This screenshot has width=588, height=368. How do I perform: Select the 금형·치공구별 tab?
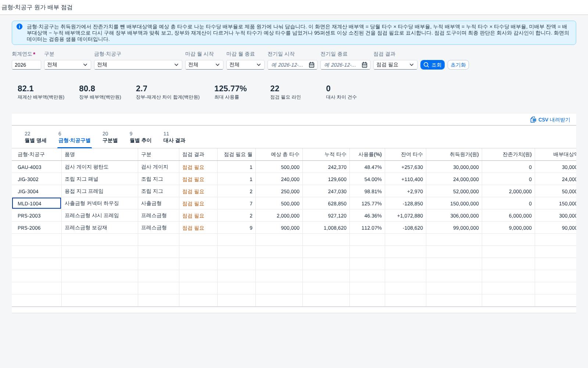pos(74,137)
